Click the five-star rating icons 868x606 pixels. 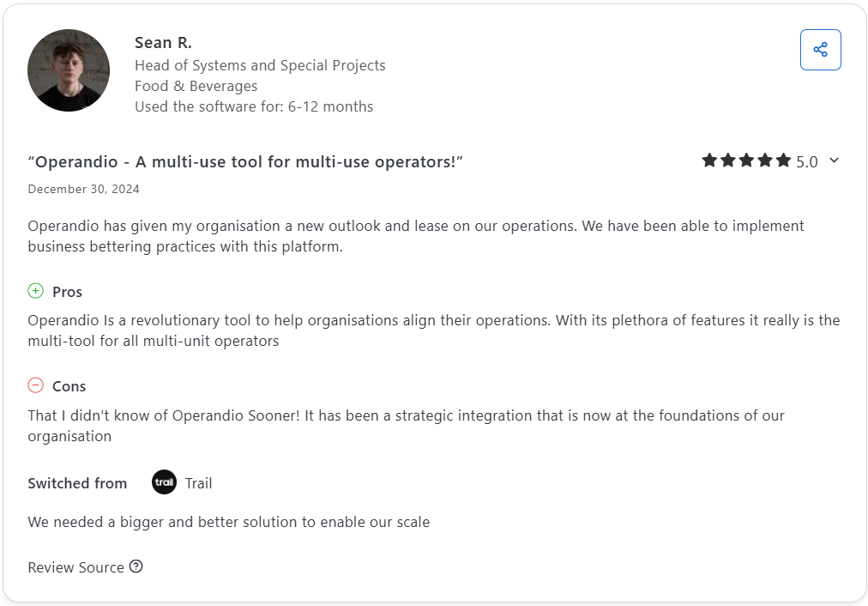click(x=745, y=161)
